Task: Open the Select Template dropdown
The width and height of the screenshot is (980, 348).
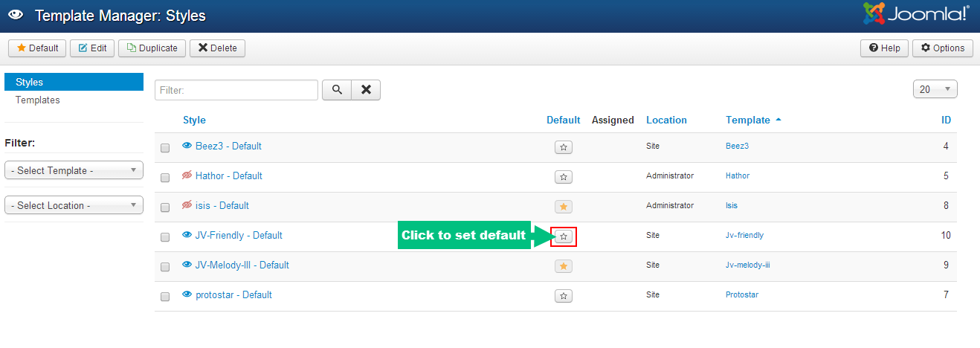Action: click(74, 170)
